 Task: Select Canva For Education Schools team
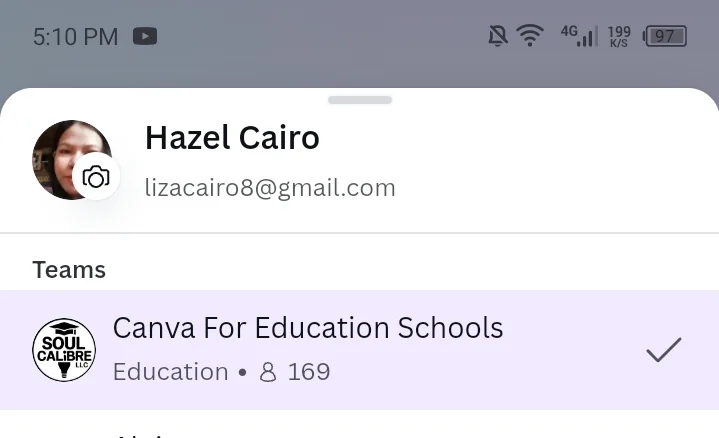click(360, 349)
